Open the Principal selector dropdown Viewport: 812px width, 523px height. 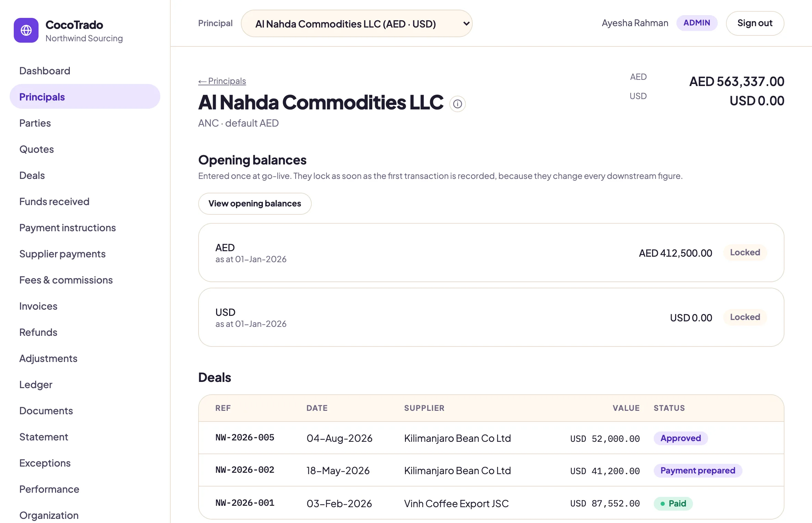click(356, 23)
